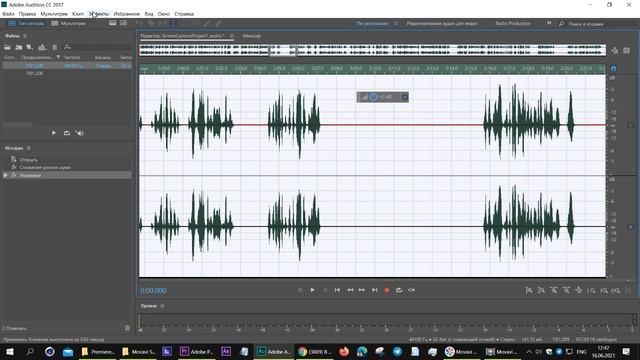Click Import File icon in Files panel
Screen dimensions: 640x360
(19, 47)
